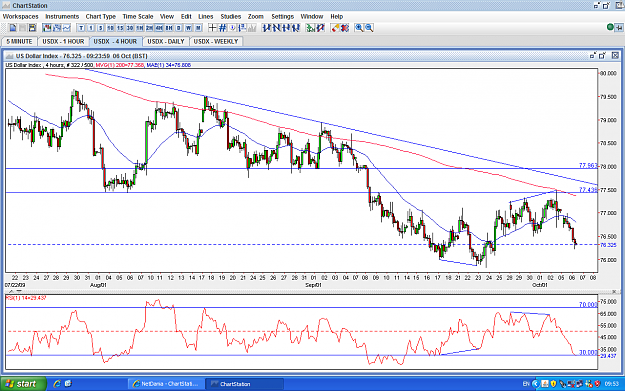This screenshot has width=625, height=391.
Task: Open the Chart Type menu
Action: (101, 16)
